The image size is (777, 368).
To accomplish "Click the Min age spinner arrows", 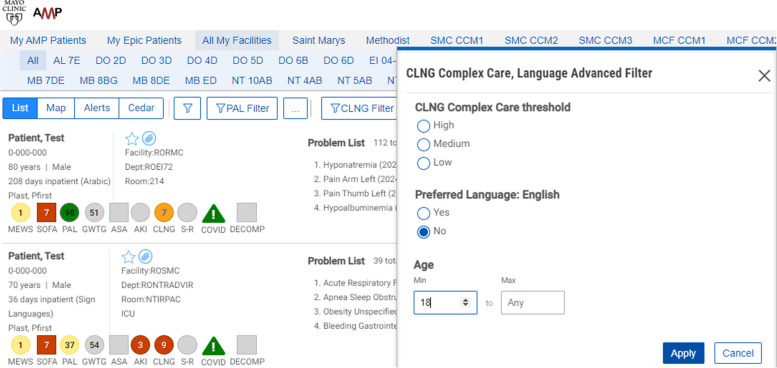I will pos(465,302).
